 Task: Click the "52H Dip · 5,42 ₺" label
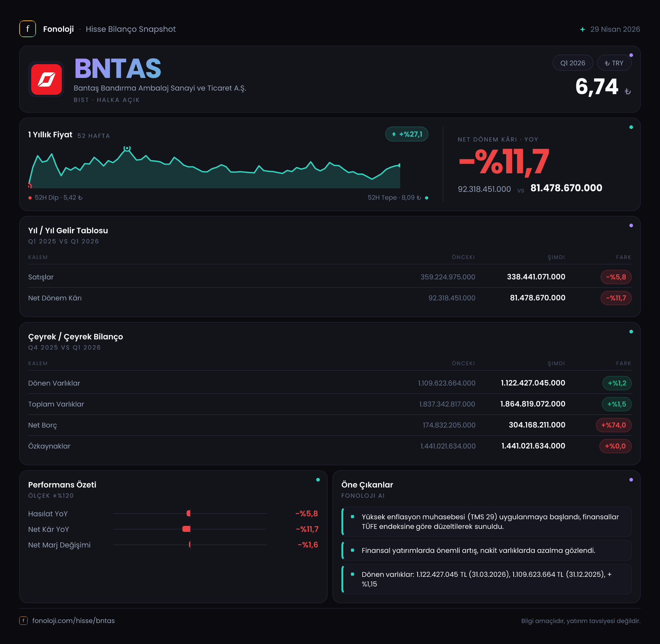(58, 198)
